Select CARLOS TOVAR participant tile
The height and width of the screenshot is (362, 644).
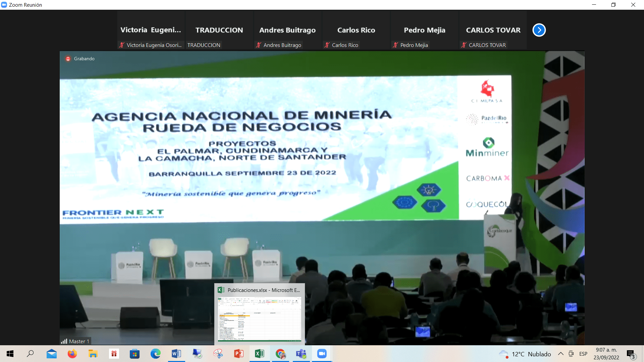pyautogui.click(x=493, y=30)
